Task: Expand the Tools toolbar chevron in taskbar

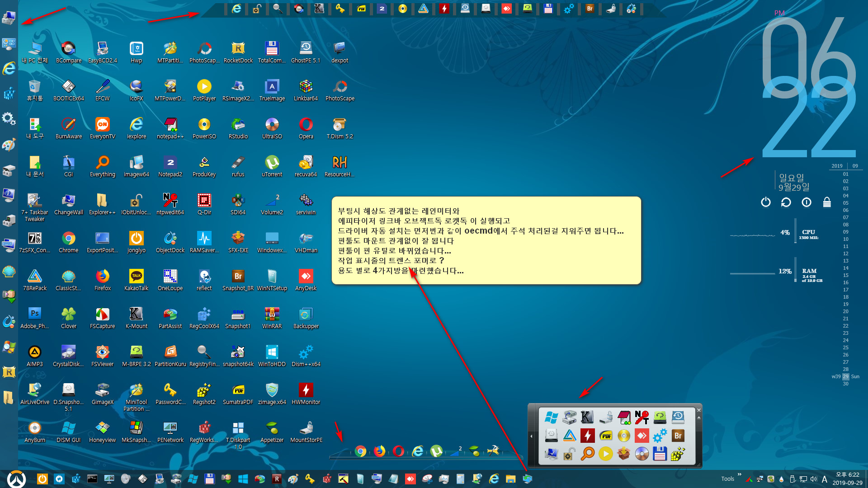Action: click(740, 474)
